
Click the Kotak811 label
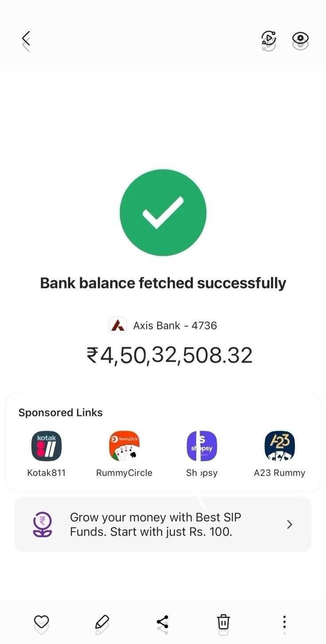point(47,473)
